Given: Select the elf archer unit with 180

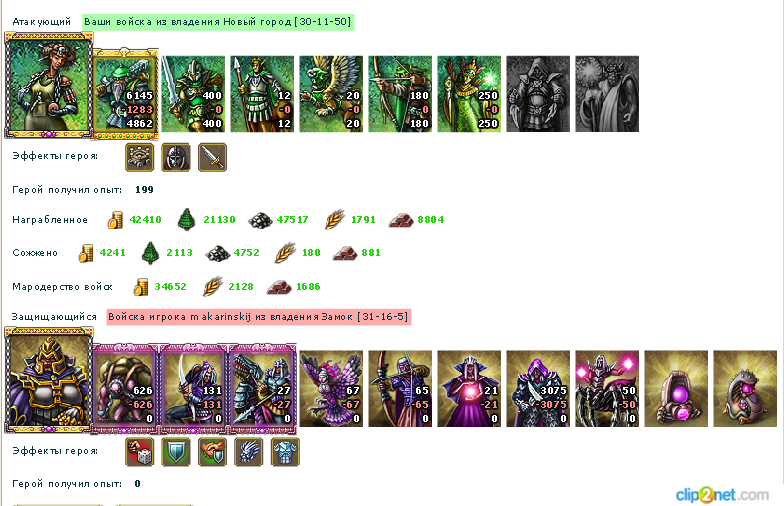Looking at the screenshot, I should tap(400, 94).
